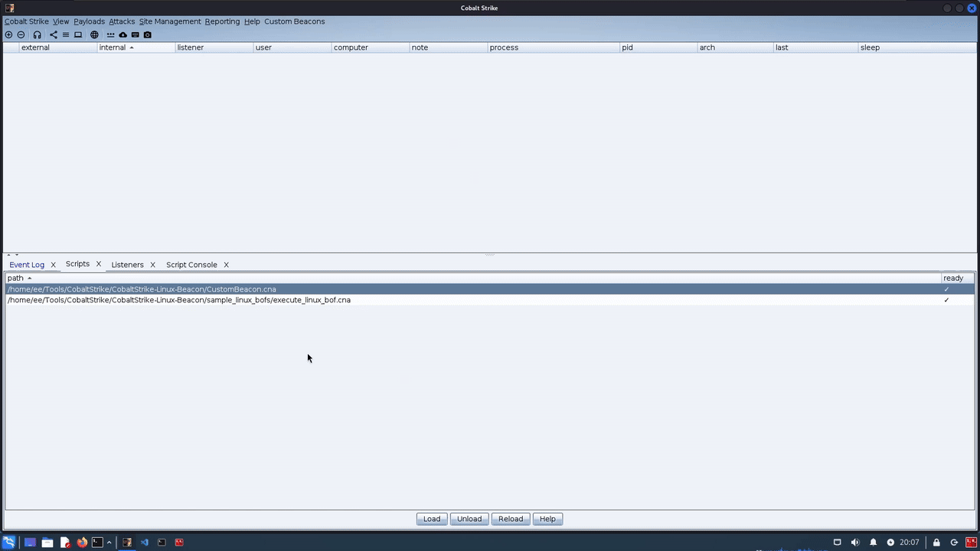Open the Site Management menu
980x551 pixels.
(x=170, y=21)
